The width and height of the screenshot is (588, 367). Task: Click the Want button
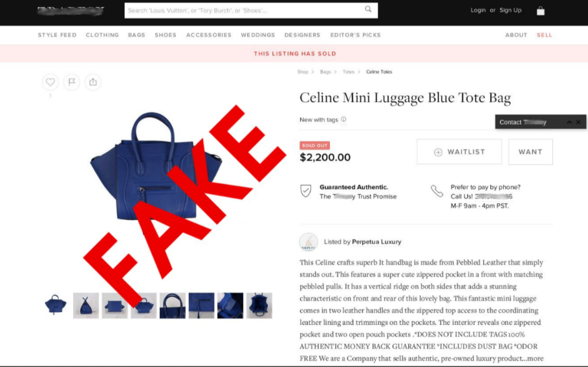tap(530, 151)
